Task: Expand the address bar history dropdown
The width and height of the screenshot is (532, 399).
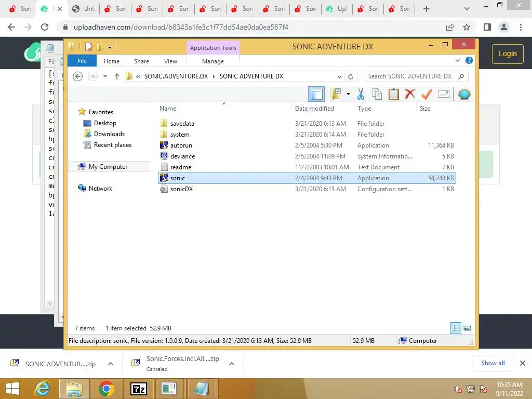Action: tap(339, 76)
